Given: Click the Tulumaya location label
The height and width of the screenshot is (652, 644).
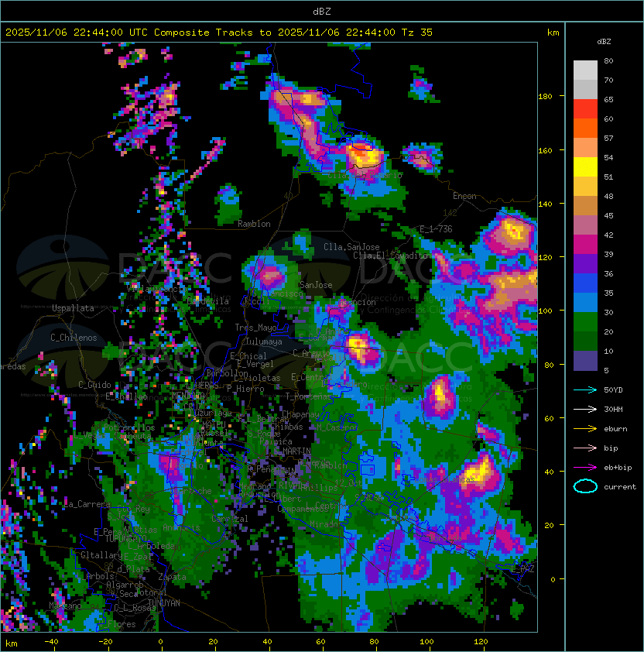Looking at the screenshot, I should point(264,341).
